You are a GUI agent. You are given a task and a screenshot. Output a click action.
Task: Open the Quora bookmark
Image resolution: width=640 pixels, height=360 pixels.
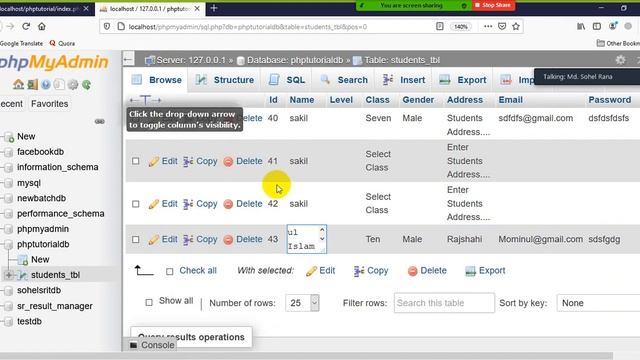coord(62,43)
